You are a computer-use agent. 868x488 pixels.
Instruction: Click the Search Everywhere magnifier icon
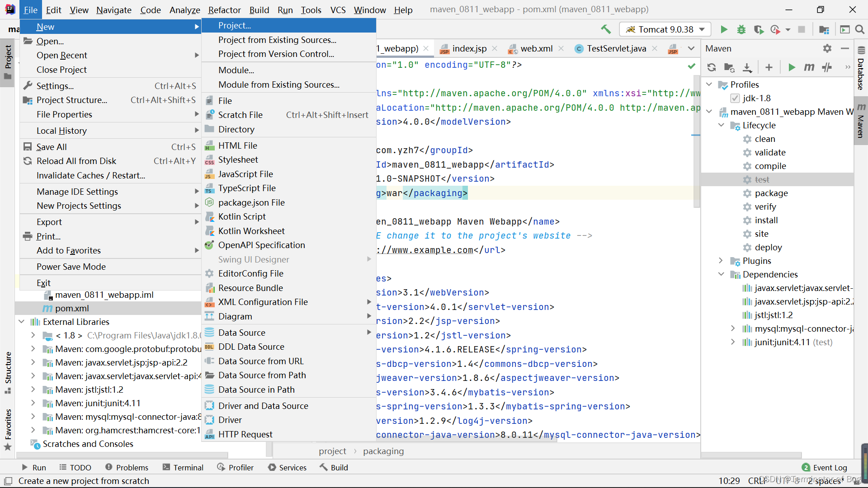pos(860,29)
